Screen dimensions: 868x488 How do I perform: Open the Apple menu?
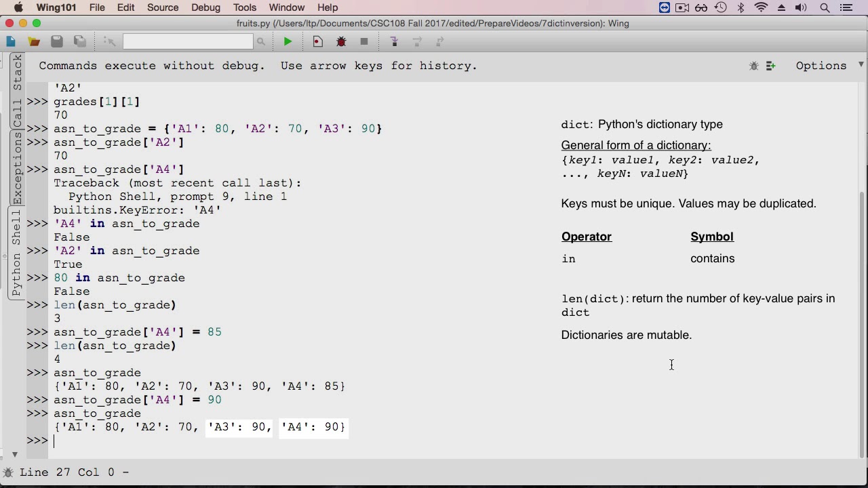(x=19, y=7)
